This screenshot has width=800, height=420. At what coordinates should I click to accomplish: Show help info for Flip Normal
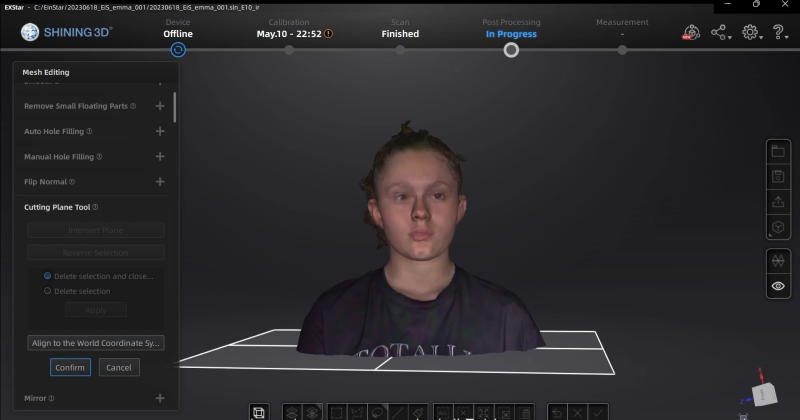click(72, 182)
